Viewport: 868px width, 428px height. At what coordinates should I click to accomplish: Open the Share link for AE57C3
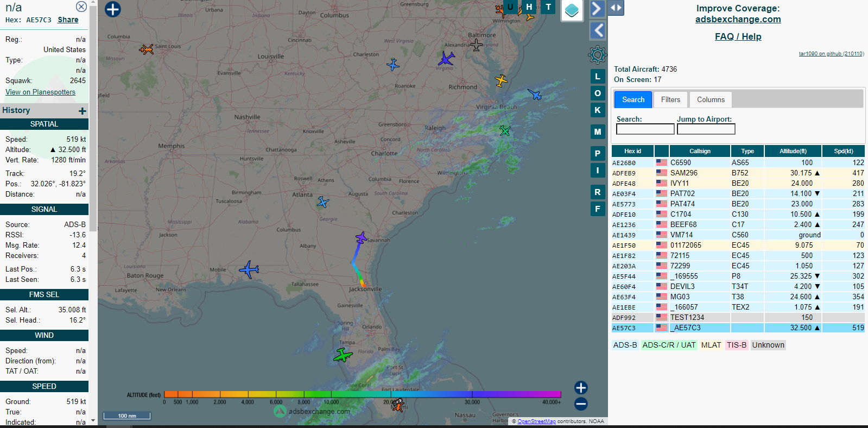(x=68, y=20)
